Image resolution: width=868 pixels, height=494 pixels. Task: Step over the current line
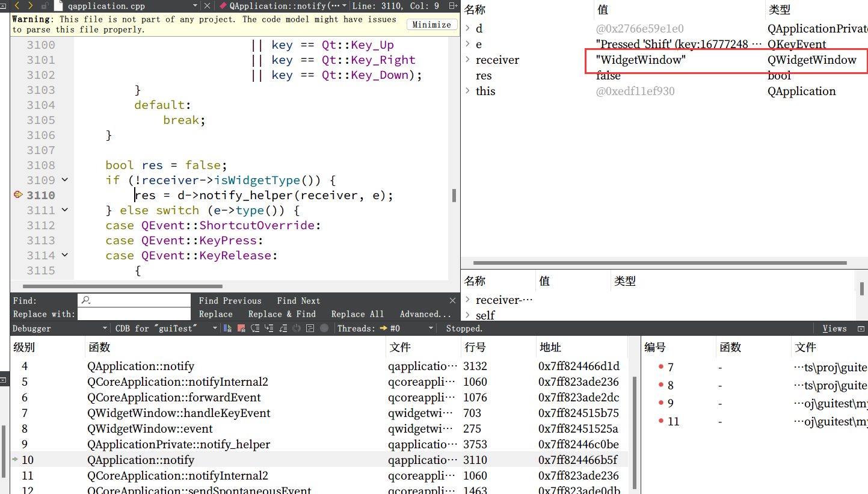tap(255, 329)
